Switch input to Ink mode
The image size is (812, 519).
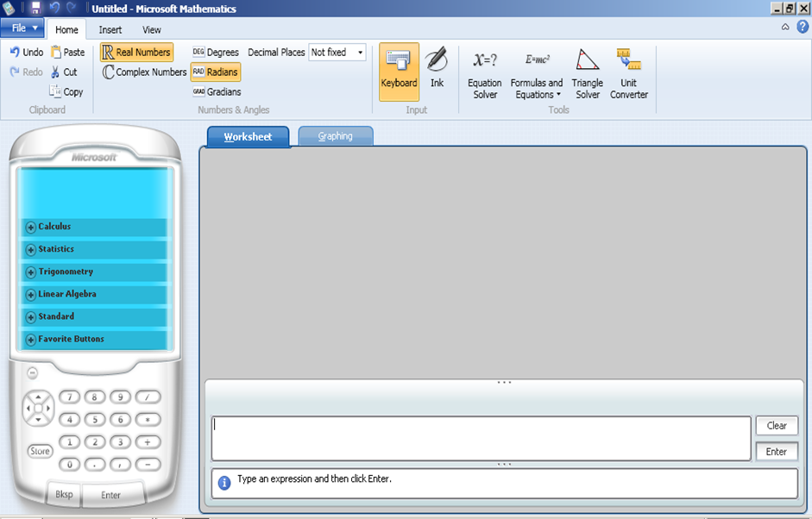pos(437,67)
